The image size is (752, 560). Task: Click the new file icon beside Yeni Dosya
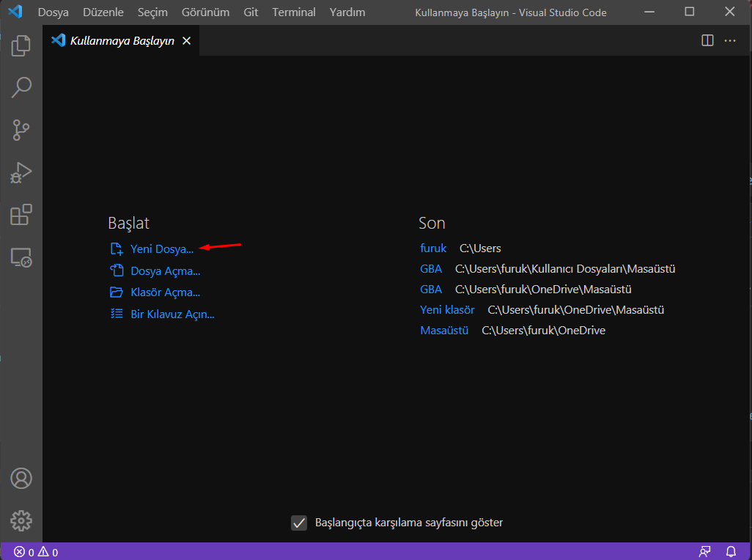pyautogui.click(x=117, y=248)
